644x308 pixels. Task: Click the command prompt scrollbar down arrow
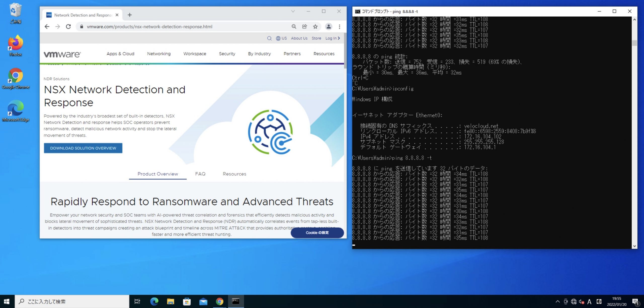click(634, 246)
